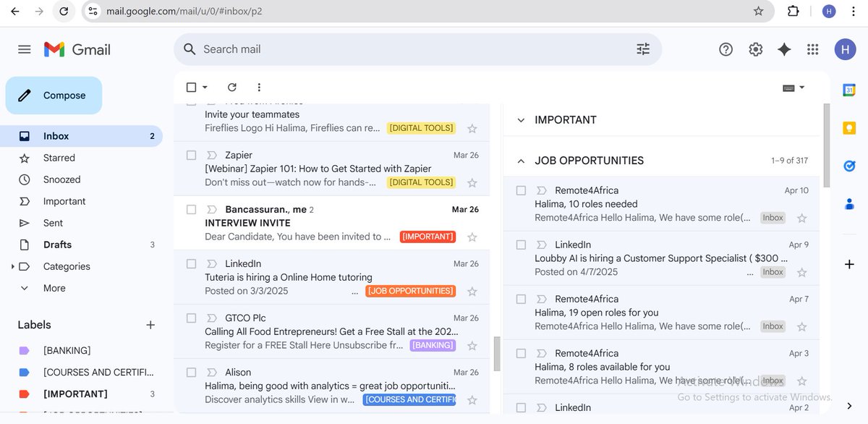Compose a new email

tap(54, 96)
